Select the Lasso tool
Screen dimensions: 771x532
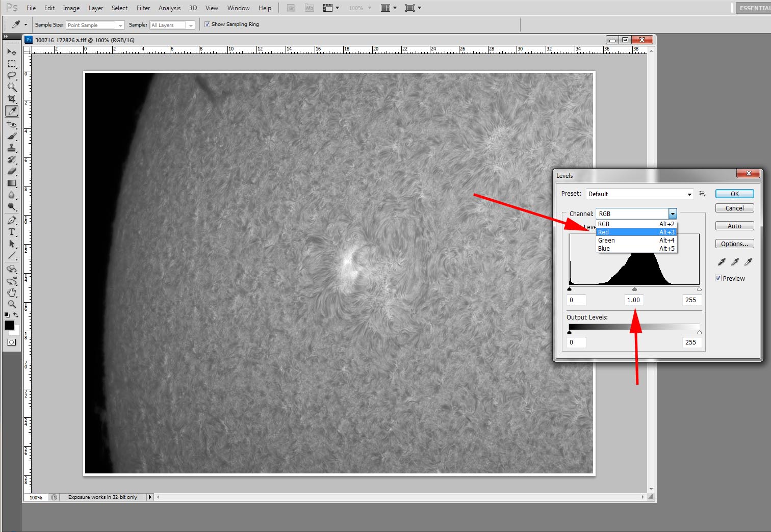pyautogui.click(x=12, y=75)
